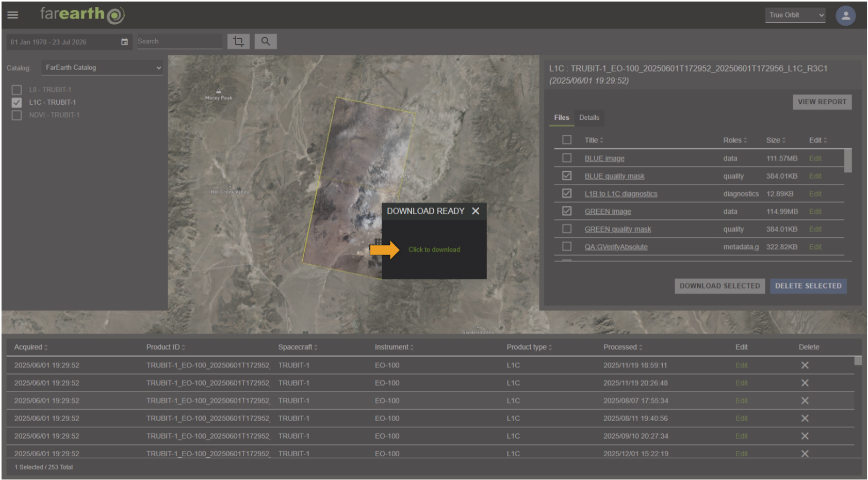Viewport: 868px width, 480px height.
Task: Uncheck the BLUE quality mask checkbox
Action: click(x=567, y=175)
